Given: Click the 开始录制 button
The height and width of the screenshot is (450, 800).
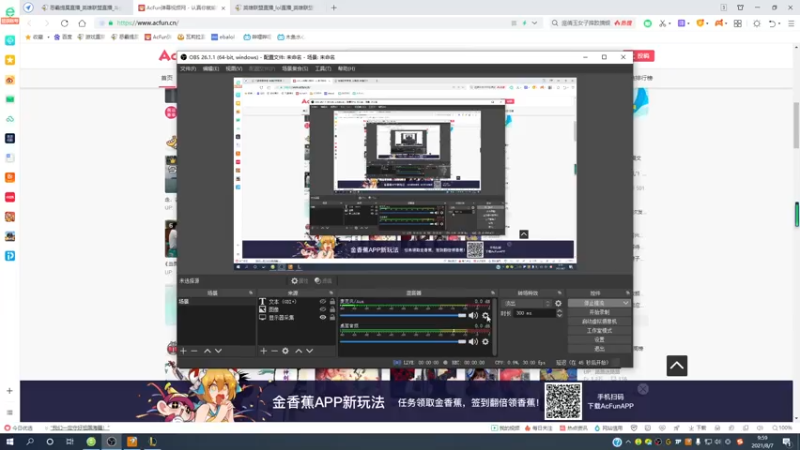Looking at the screenshot, I should pos(599,312).
